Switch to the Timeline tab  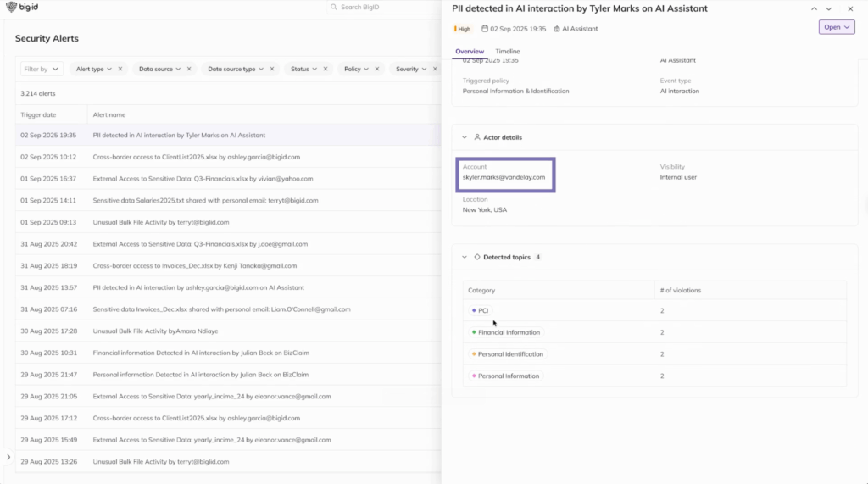pyautogui.click(x=508, y=52)
